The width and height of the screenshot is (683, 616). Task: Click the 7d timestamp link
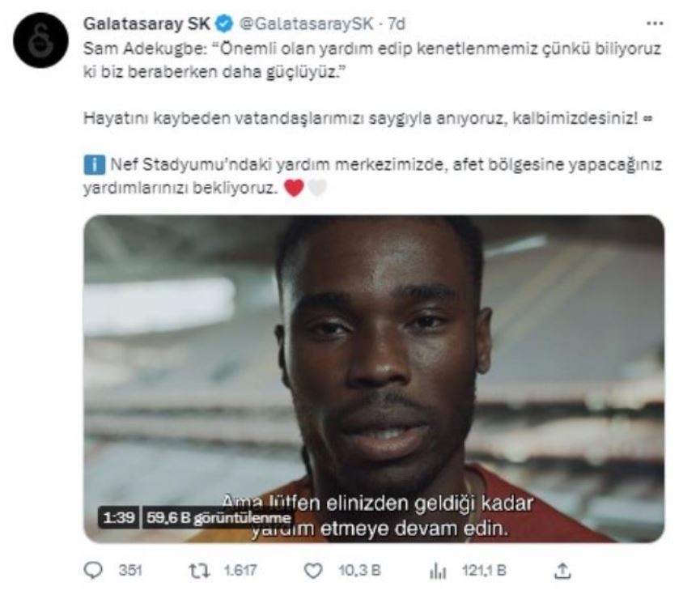[x=397, y=24]
